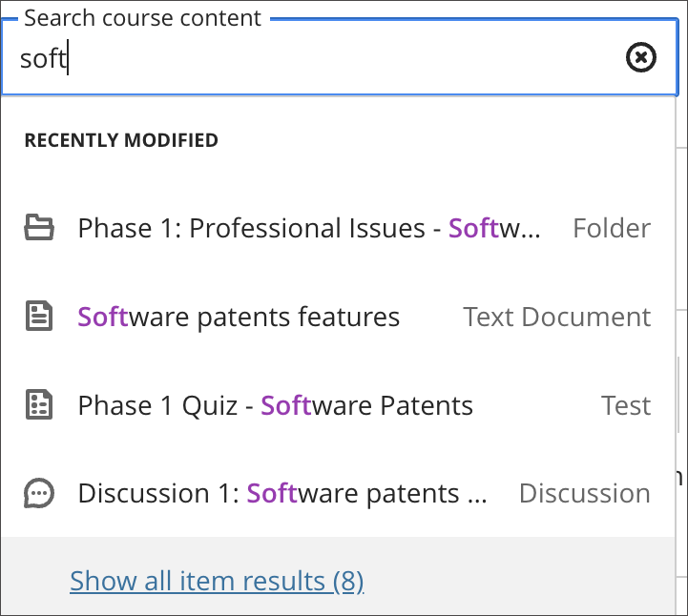Screen dimensions: 688x616
Task: Open the Software patents features result
Action: pos(239,317)
